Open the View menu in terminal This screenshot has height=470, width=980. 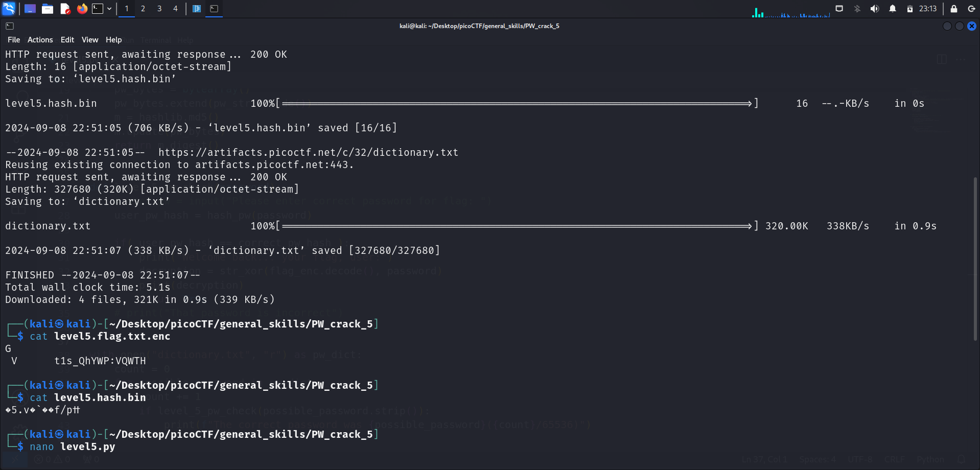89,40
